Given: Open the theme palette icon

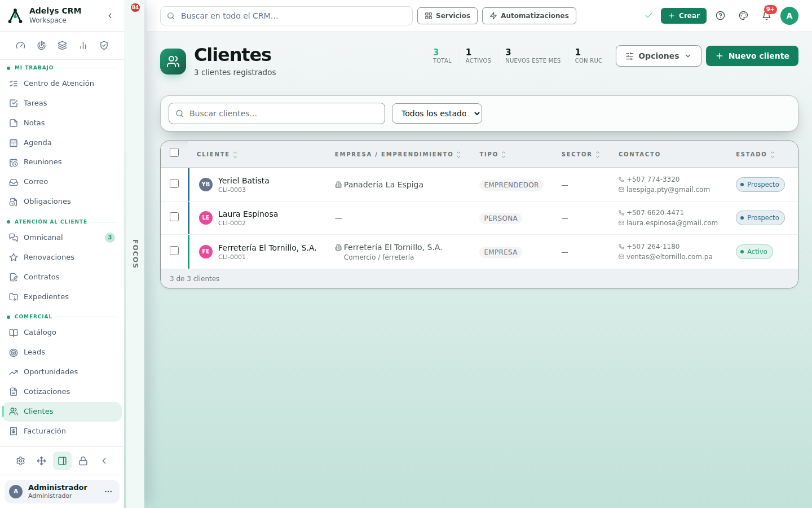Looking at the screenshot, I should [743, 16].
